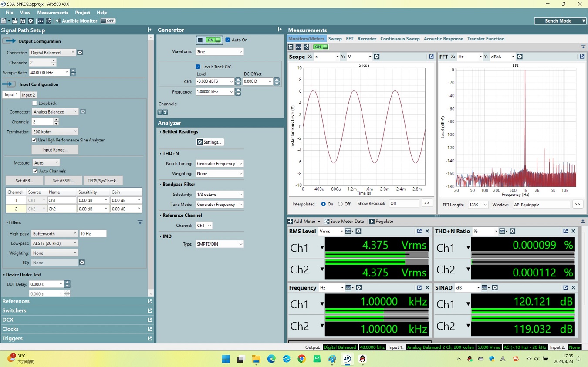
Task: Open the Project settings gear in the top toolbar
Action: tap(30, 21)
